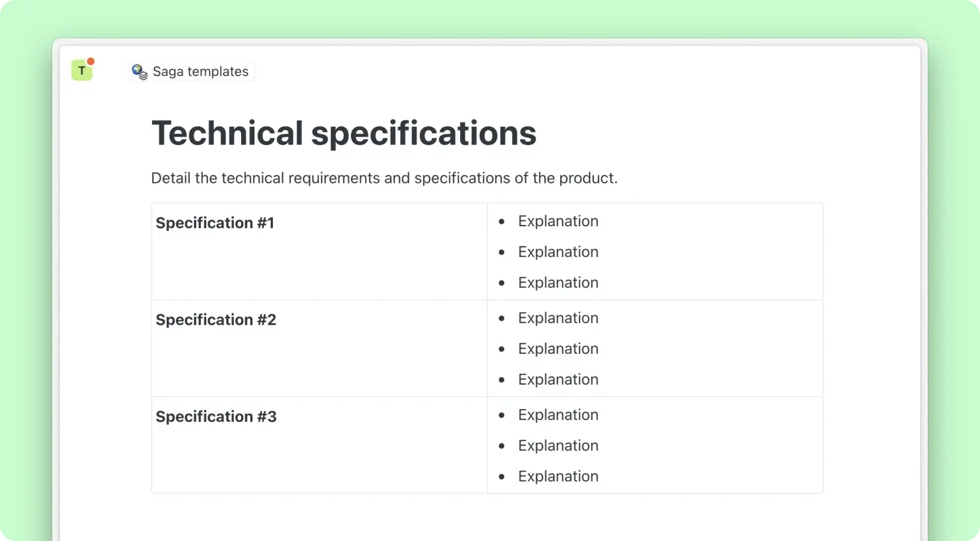Click first Explanation bullet in Specification #1 row
The image size is (980, 541).
pos(558,221)
